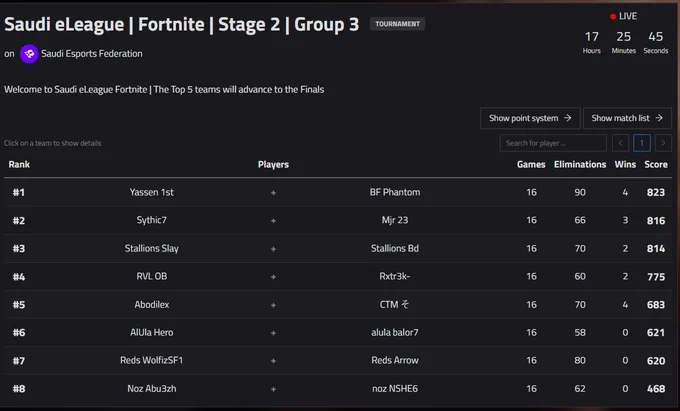
Task: Open the Show match list button
Action: pos(627,118)
